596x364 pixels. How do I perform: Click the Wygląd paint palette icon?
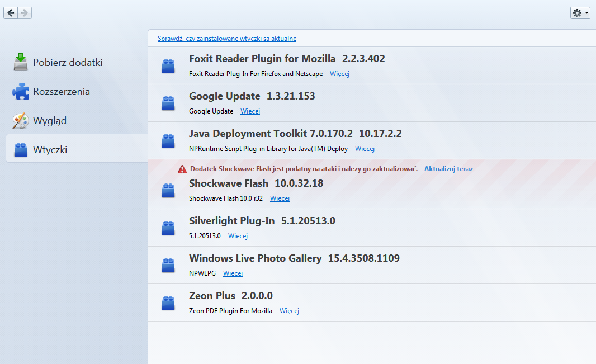pyautogui.click(x=21, y=121)
